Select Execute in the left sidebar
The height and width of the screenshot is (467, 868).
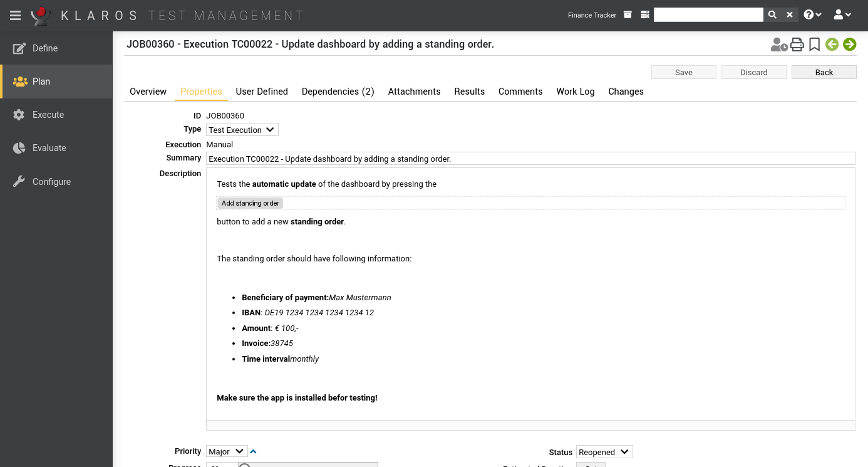pyautogui.click(x=48, y=115)
